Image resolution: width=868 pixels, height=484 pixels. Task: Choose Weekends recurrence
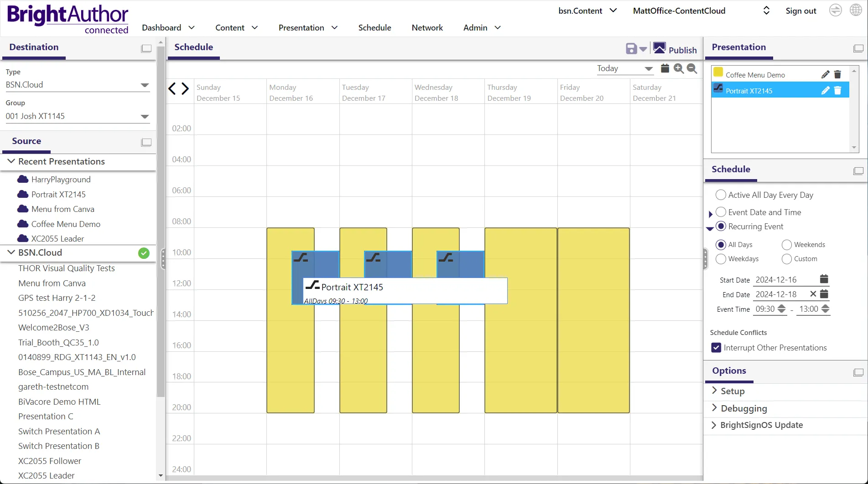tap(786, 245)
